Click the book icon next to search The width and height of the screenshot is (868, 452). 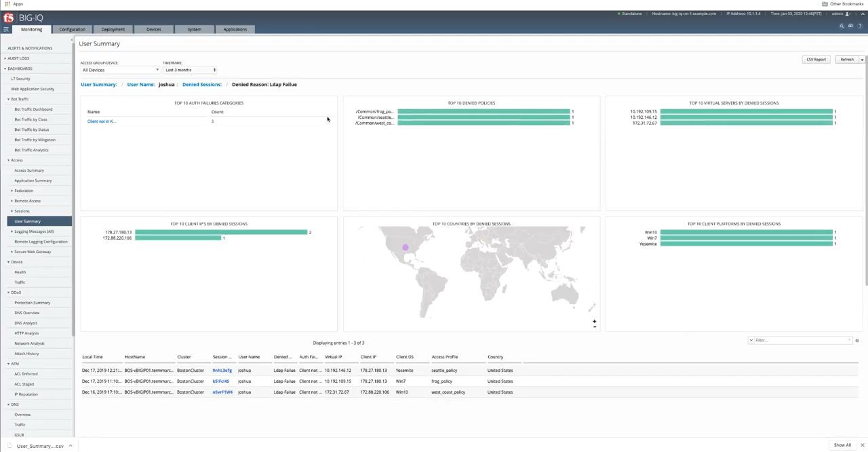tap(850, 26)
